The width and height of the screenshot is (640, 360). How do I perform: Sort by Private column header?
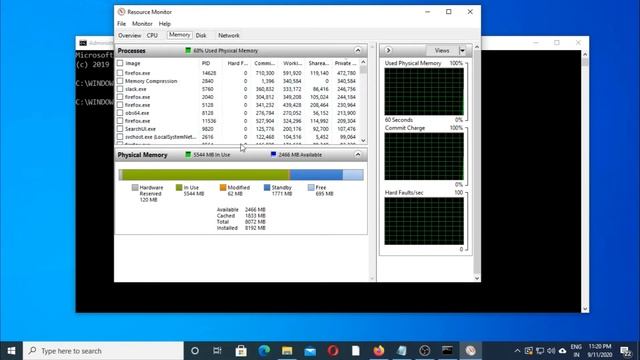point(345,63)
